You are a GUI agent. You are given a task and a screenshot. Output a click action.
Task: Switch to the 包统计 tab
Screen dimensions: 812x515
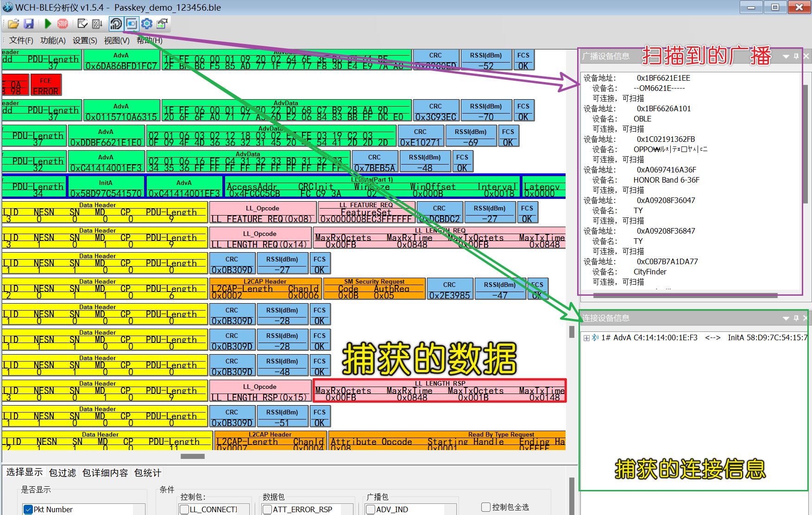(148, 473)
